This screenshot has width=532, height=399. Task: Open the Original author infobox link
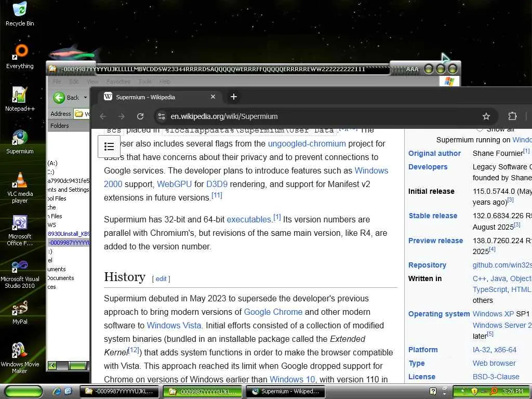[434, 153]
